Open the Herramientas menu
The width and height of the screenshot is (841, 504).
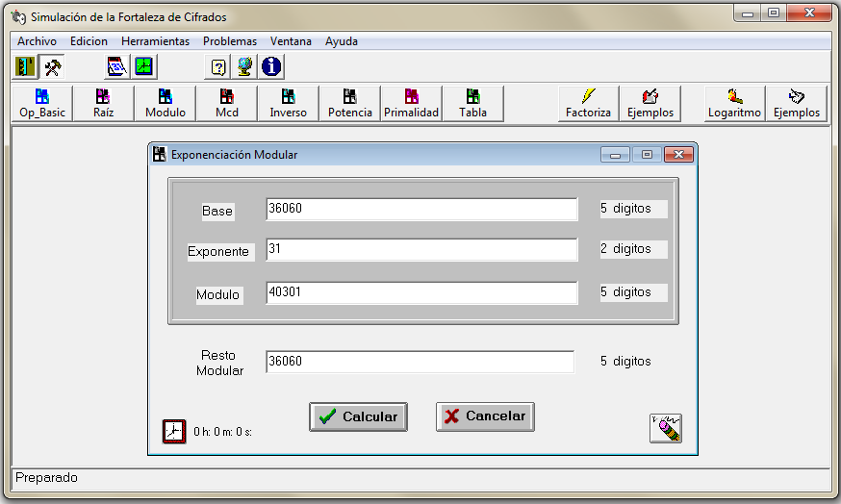155,41
